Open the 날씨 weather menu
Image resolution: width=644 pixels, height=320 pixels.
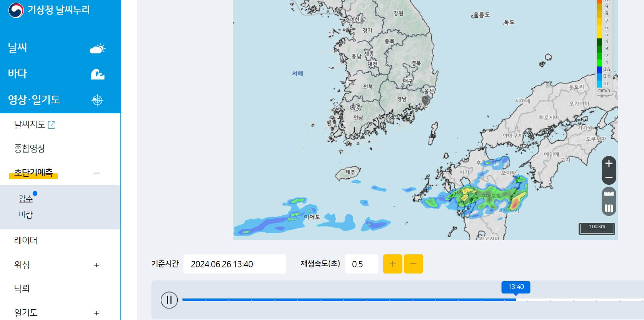coord(17,48)
